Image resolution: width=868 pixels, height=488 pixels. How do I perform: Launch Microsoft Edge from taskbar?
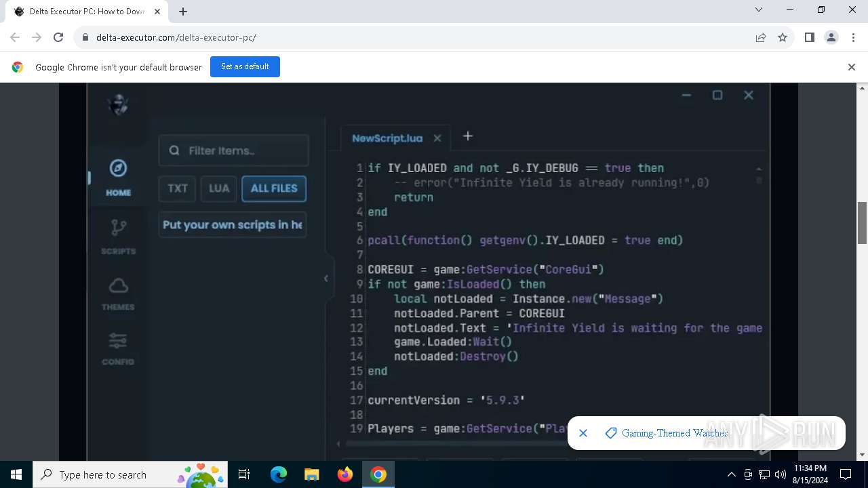pos(279,474)
